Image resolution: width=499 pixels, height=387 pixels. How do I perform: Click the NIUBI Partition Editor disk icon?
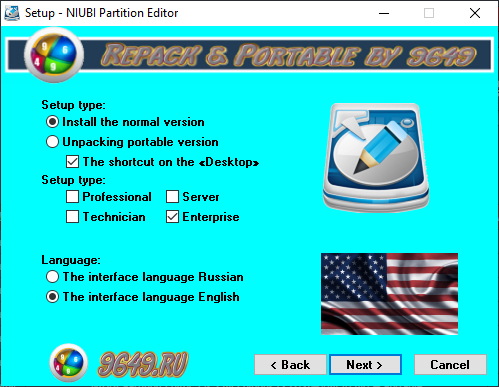coord(376,157)
